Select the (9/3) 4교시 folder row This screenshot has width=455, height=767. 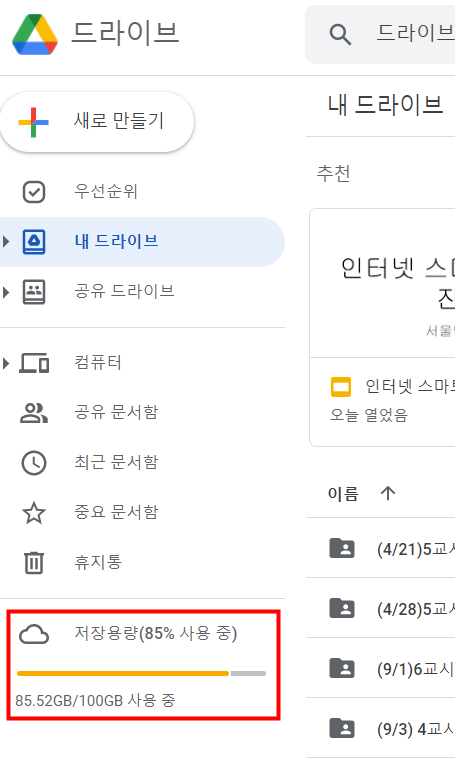pyautogui.click(x=381, y=728)
